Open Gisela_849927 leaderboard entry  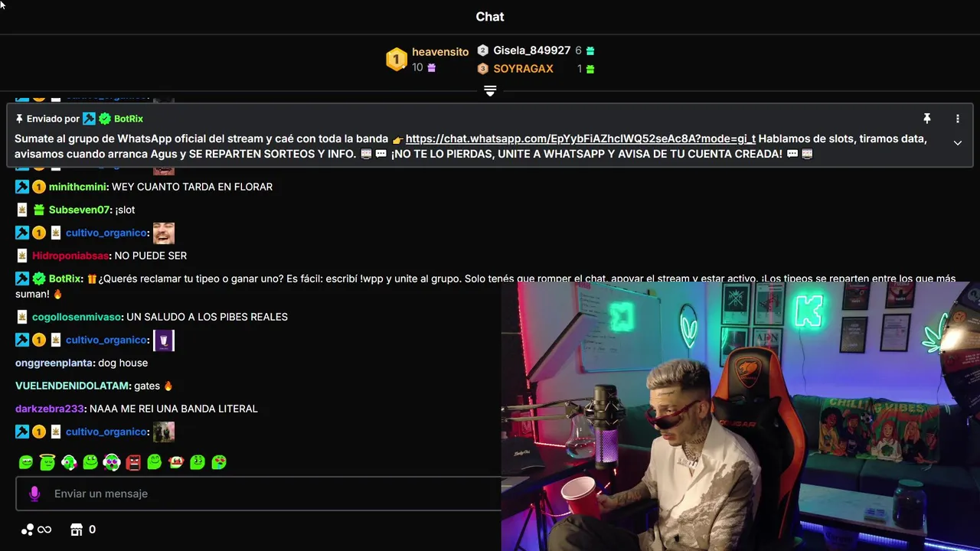pyautogui.click(x=531, y=51)
